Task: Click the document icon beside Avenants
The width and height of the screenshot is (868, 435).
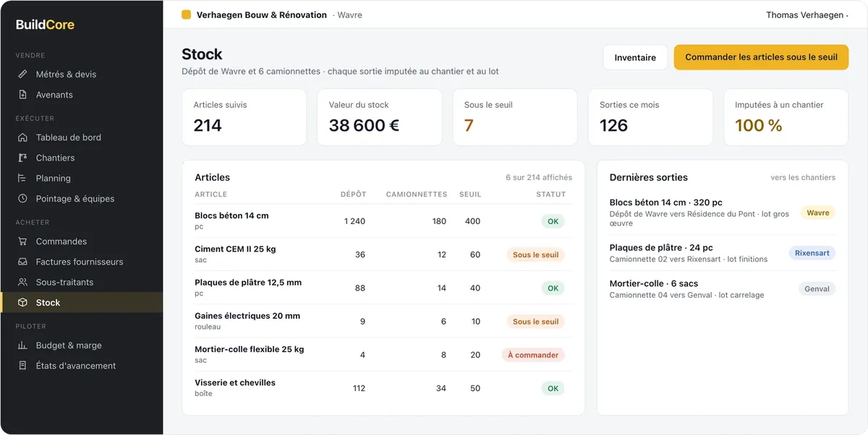Action: (22, 95)
